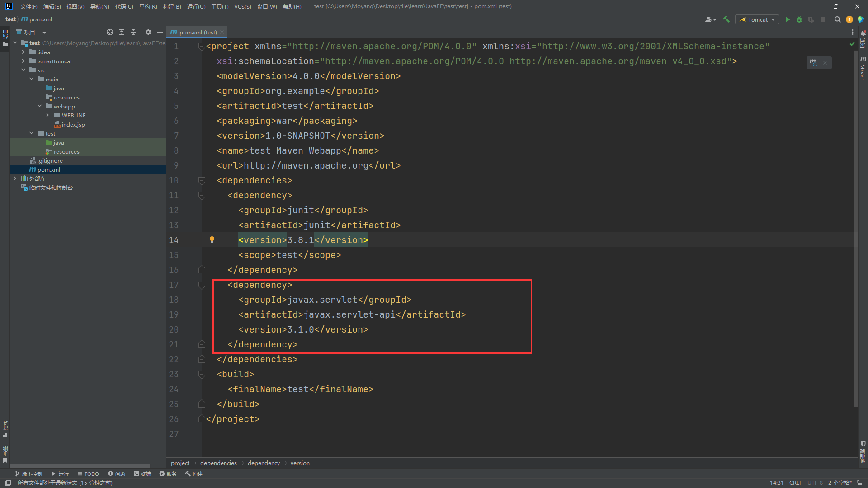Collapse the src folder
Viewport: 868px width, 488px height.
click(x=24, y=70)
